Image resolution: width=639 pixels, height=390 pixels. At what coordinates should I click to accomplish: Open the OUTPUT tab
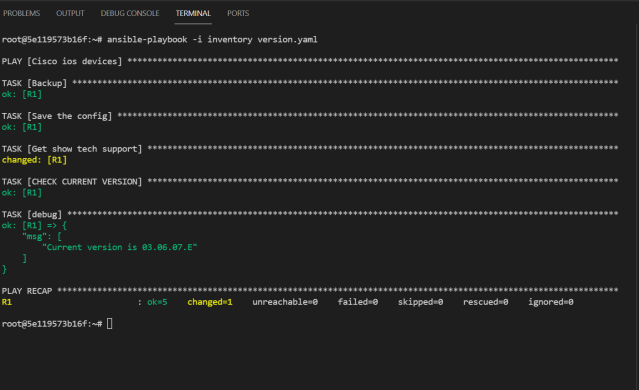pyautogui.click(x=70, y=13)
